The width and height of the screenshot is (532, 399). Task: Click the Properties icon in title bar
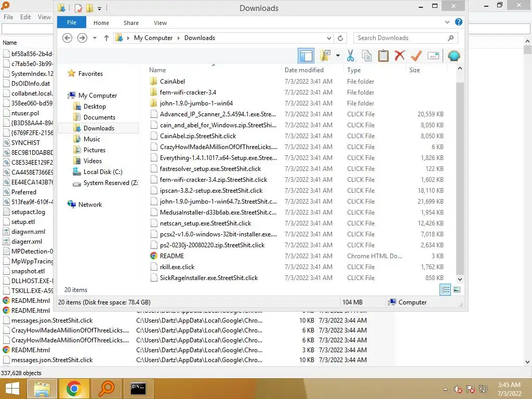[78, 8]
